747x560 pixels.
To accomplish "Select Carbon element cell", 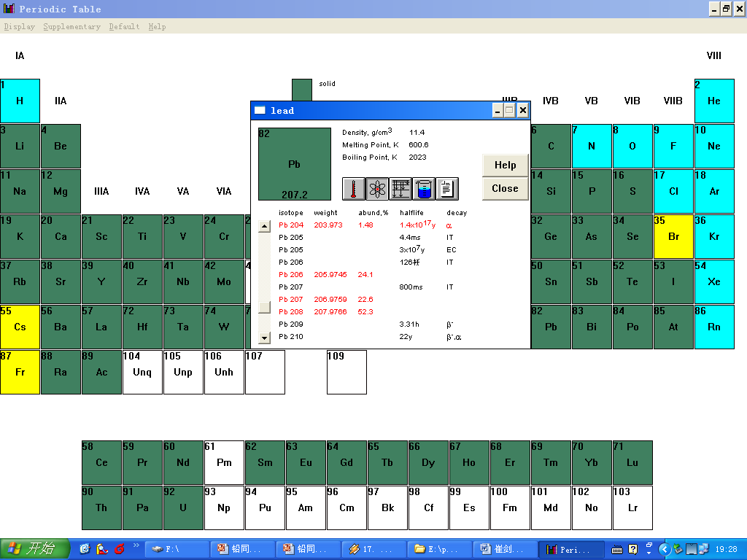I will point(551,146).
